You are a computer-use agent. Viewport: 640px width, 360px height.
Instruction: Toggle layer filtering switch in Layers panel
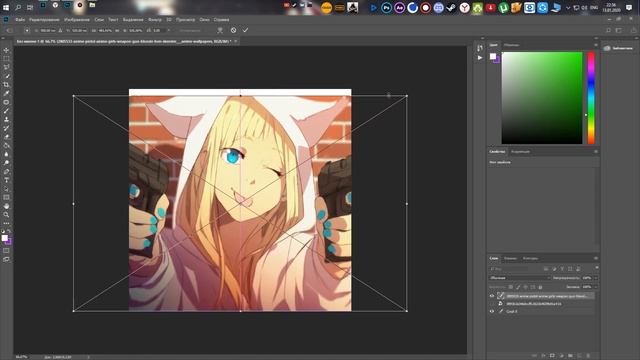tap(597, 268)
